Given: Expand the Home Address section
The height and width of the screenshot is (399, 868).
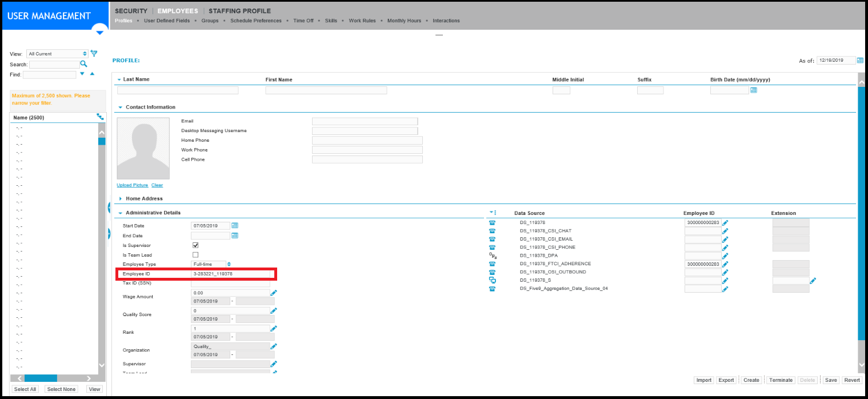Looking at the screenshot, I should pos(121,198).
